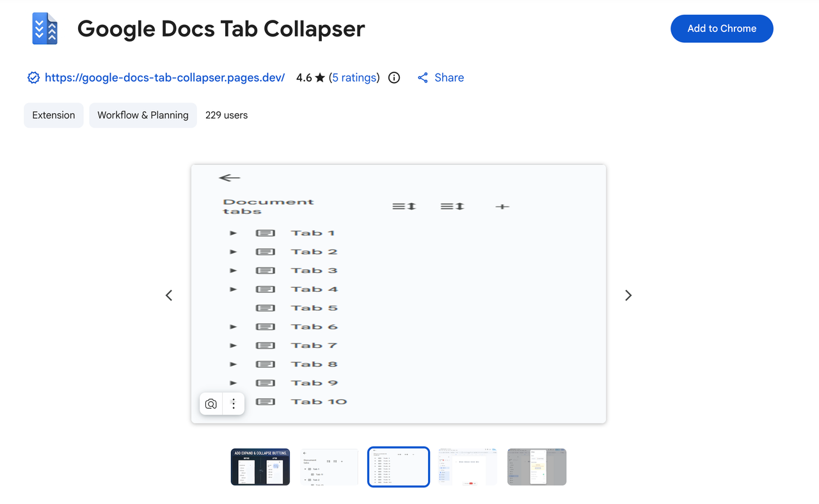
Task: Open the fifth gray screenshot thumbnail
Action: point(537,467)
